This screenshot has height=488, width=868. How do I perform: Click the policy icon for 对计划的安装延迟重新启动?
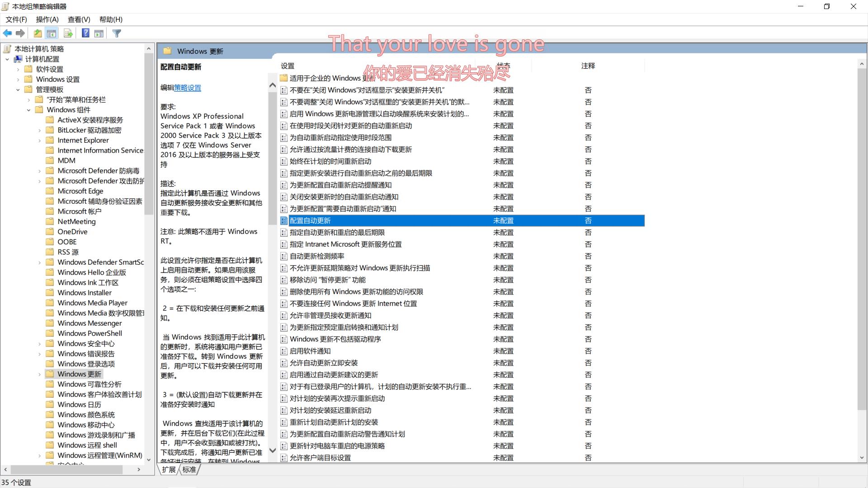[284, 410]
